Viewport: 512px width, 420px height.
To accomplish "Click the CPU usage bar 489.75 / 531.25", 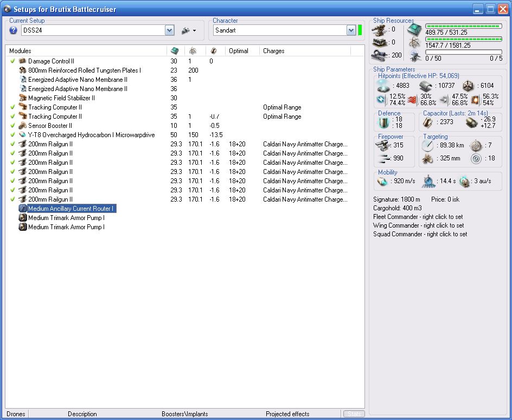I will (463, 26).
